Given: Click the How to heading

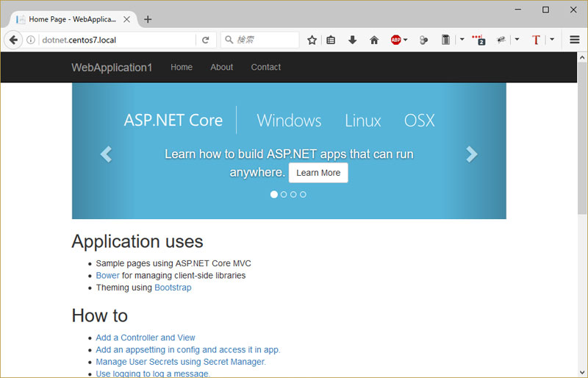Looking at the screenshot, I should pos(100,315).
